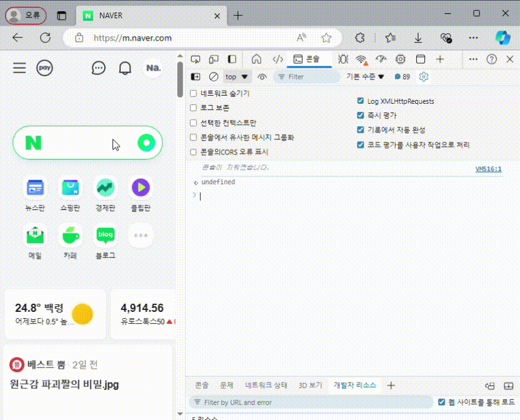Open the 기본 수준 log level dropdown
Screen dimensions: 520x420
click(365, 77)
